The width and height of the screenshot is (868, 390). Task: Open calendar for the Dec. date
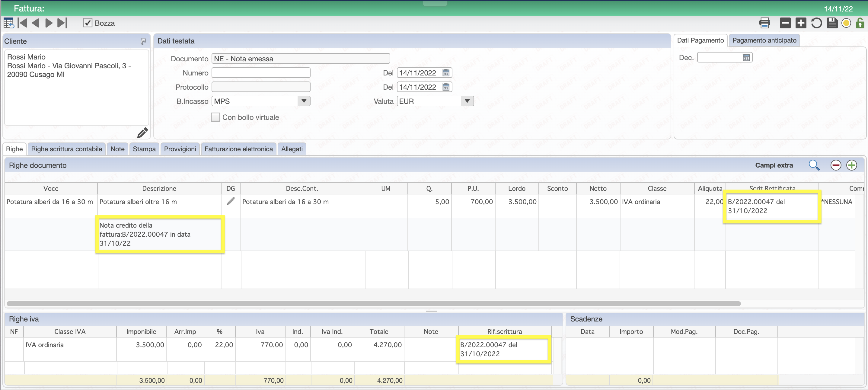point(746,58)
